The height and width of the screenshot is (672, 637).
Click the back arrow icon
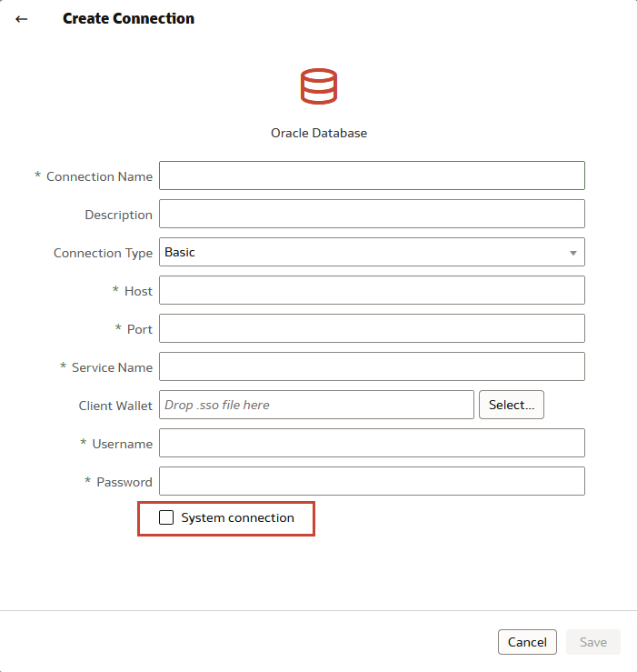pyautogui.click(x=22, y=19)
